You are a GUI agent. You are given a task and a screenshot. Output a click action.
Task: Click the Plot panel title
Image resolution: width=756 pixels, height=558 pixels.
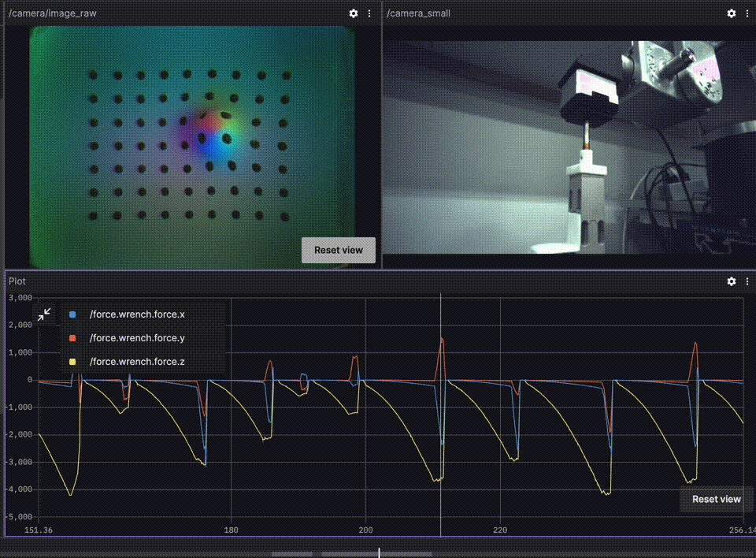click(x=17, y=281)
